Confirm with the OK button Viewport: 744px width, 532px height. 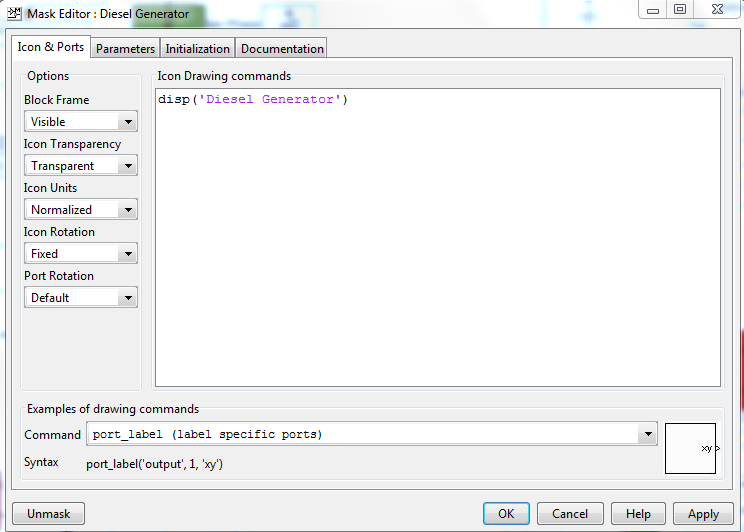click(506, 513)
